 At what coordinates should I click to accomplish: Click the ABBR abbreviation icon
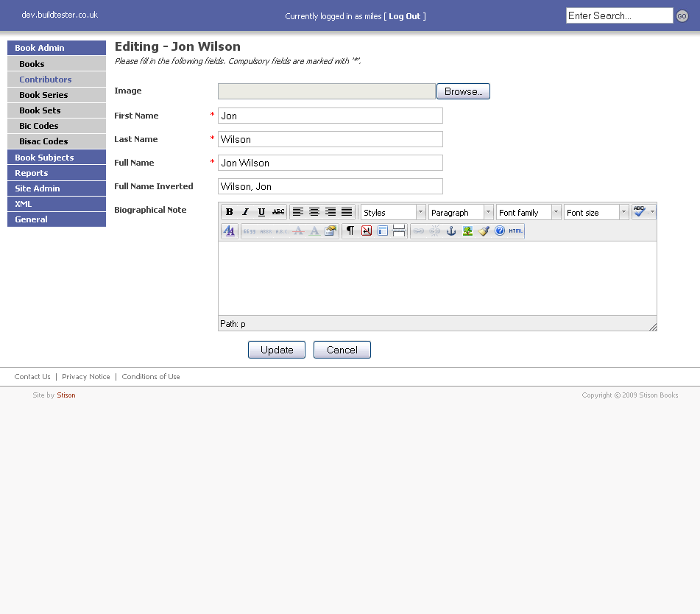(x=266, y=231)
